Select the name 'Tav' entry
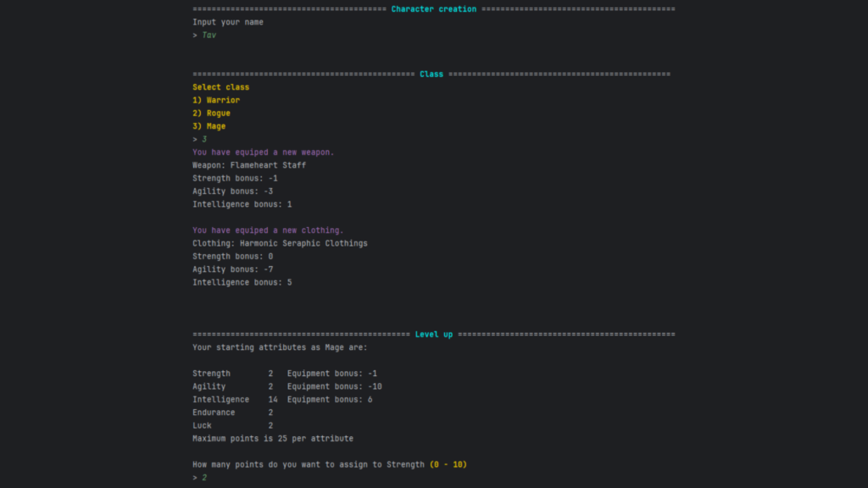Screen dimensions: 868x488 coord(208,35)
